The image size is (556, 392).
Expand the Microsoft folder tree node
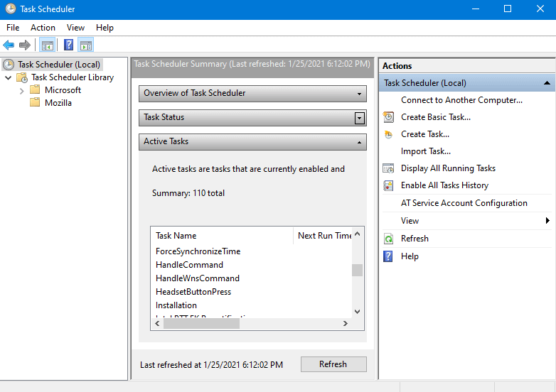coord(22,90)
